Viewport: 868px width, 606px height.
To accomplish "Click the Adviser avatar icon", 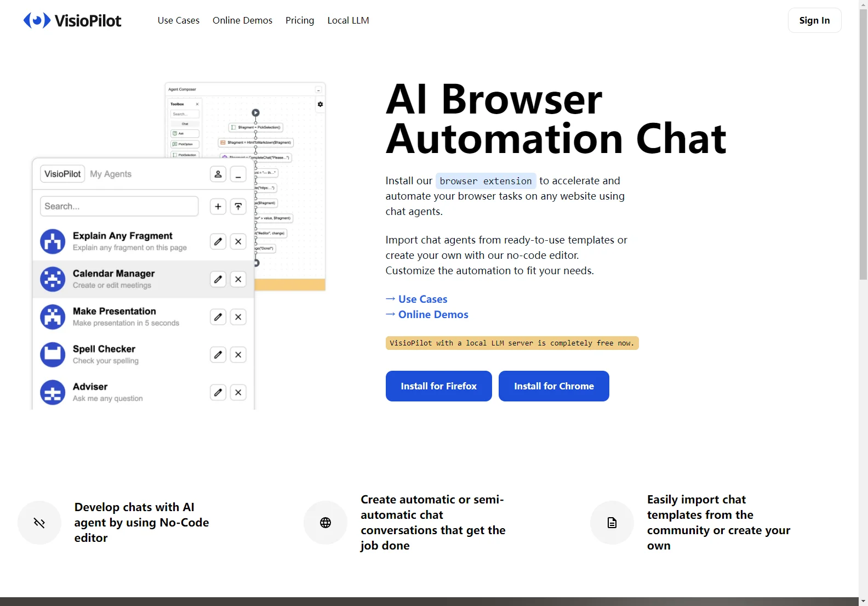I will click(53, 392).
